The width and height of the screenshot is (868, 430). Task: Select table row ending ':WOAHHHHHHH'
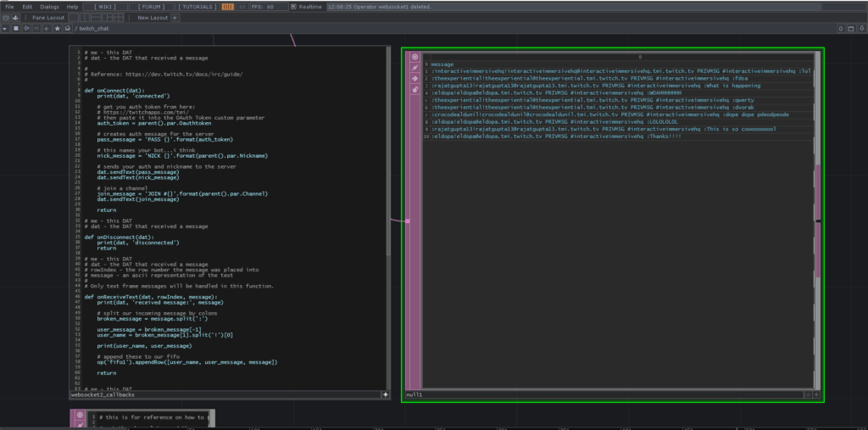coord(618,93)
